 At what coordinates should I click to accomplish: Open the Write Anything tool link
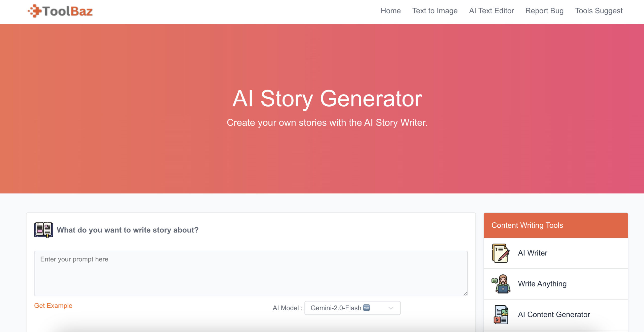(542, 284)
